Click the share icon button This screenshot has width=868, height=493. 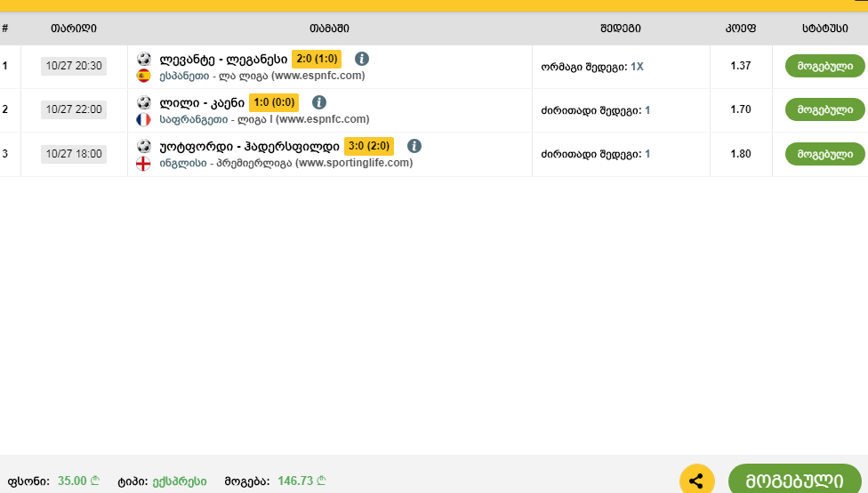[x=696, y=480]
